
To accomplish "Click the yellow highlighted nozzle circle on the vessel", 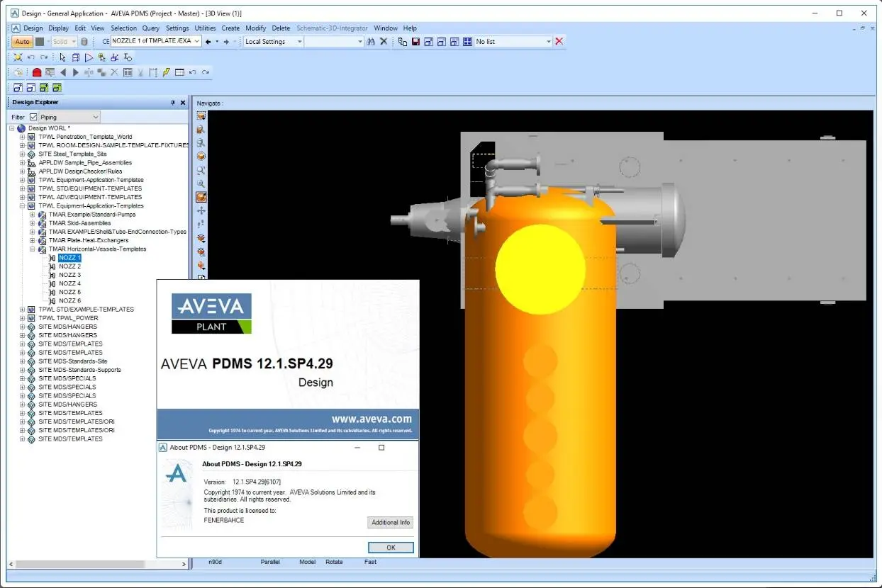I will 540,268.
